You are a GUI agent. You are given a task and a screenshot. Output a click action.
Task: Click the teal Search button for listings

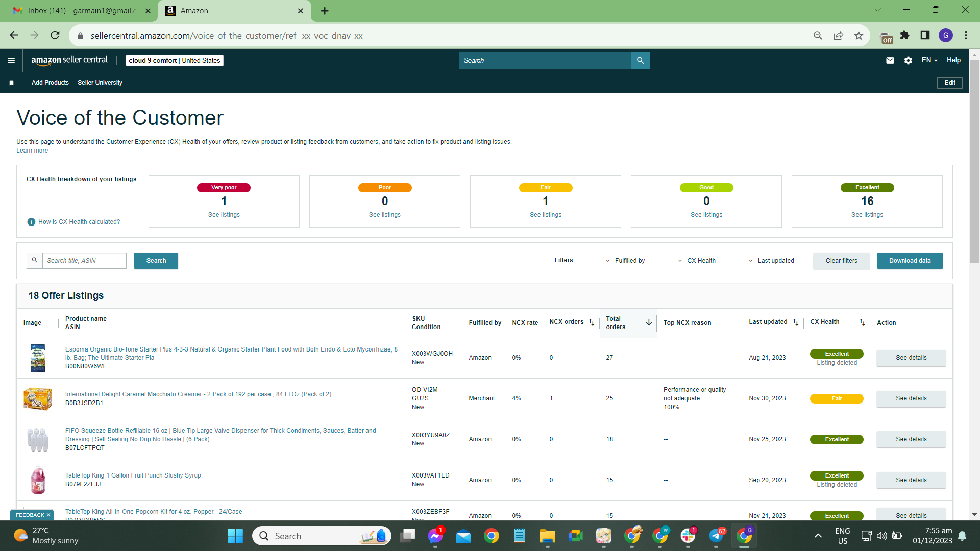[x=156, y=261]
